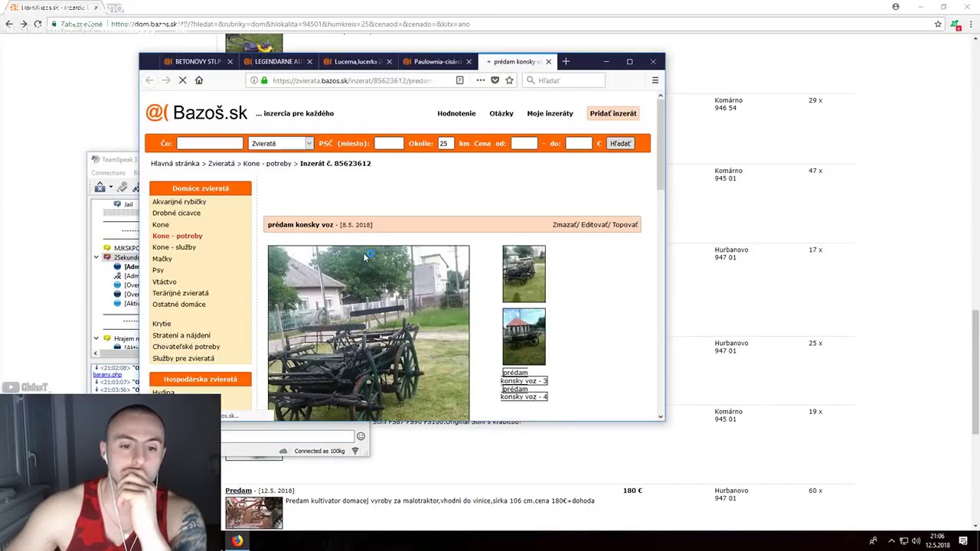Open Akvarijné rybičky category
This screenshot has width=980, height=551.
[x=179, y=202]
